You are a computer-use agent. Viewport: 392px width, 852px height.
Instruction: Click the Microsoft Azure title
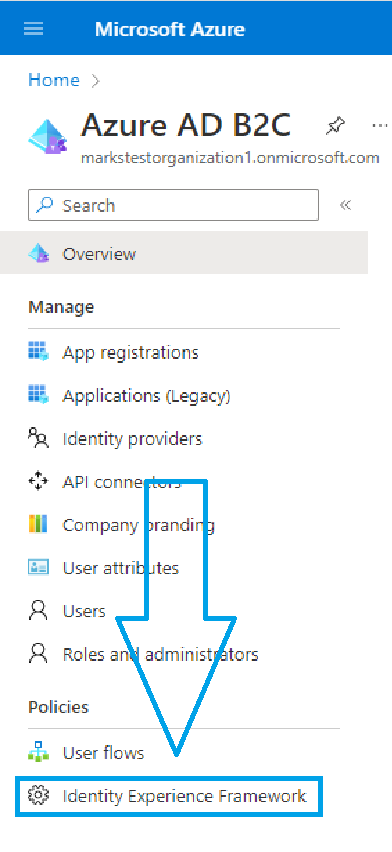point(170,29)
